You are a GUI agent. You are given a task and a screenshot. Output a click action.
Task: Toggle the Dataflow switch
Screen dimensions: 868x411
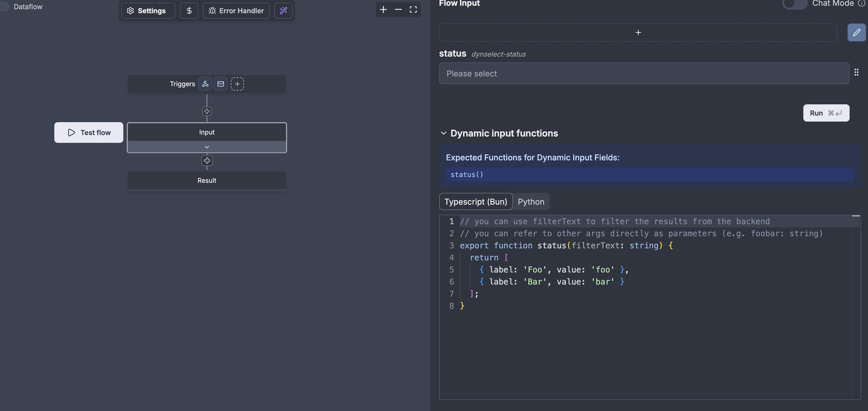(4, 7)
